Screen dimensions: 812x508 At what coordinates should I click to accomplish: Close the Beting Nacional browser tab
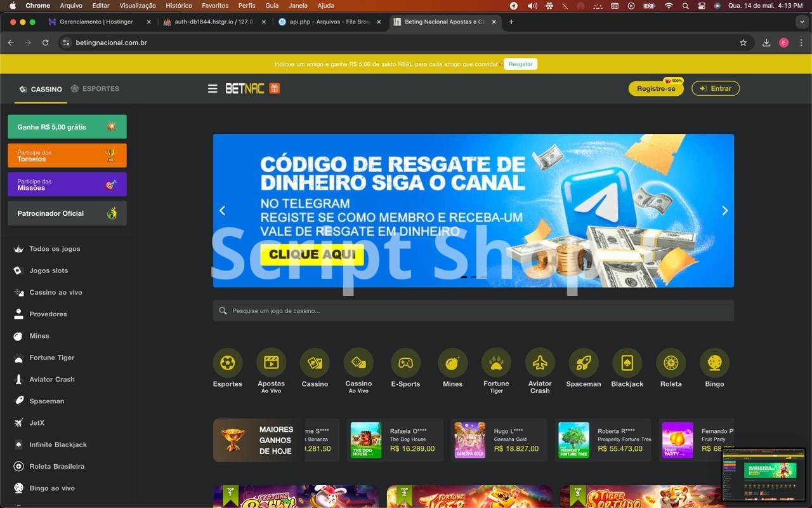[x=494, y=22]
